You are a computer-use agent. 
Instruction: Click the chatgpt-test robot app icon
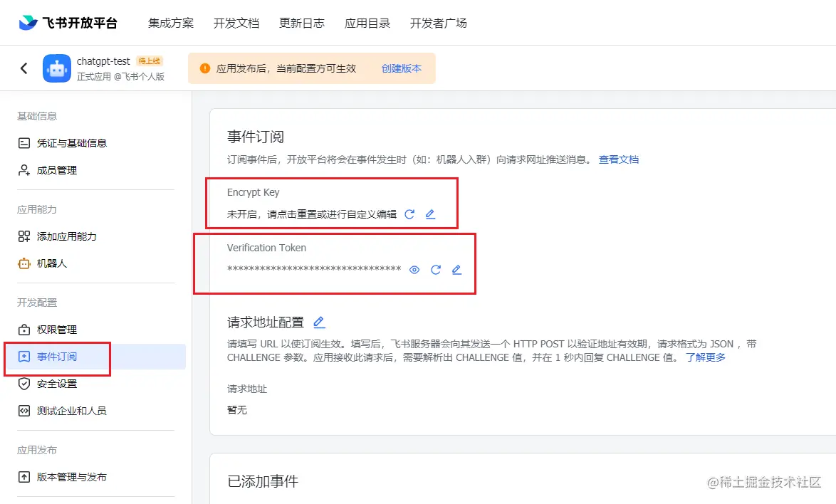[56, 68]
